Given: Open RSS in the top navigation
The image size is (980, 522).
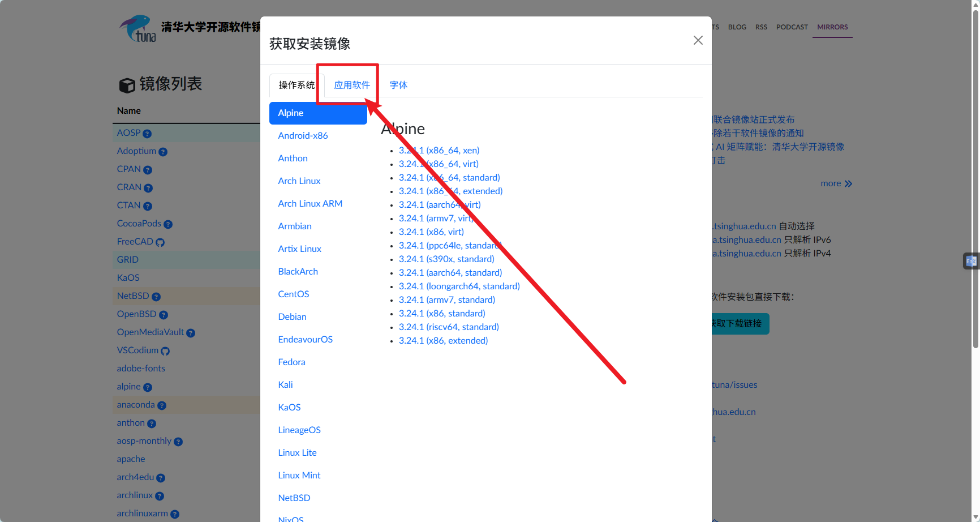Looking at the screenshot, I should click(762, 27).
